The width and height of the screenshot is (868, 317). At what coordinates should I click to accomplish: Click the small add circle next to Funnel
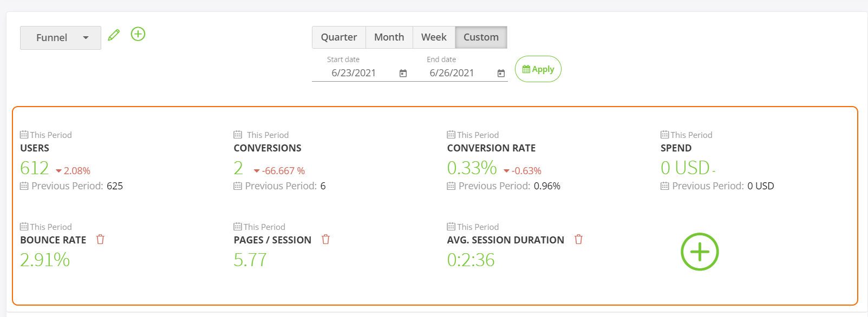(x=138, y=35)
